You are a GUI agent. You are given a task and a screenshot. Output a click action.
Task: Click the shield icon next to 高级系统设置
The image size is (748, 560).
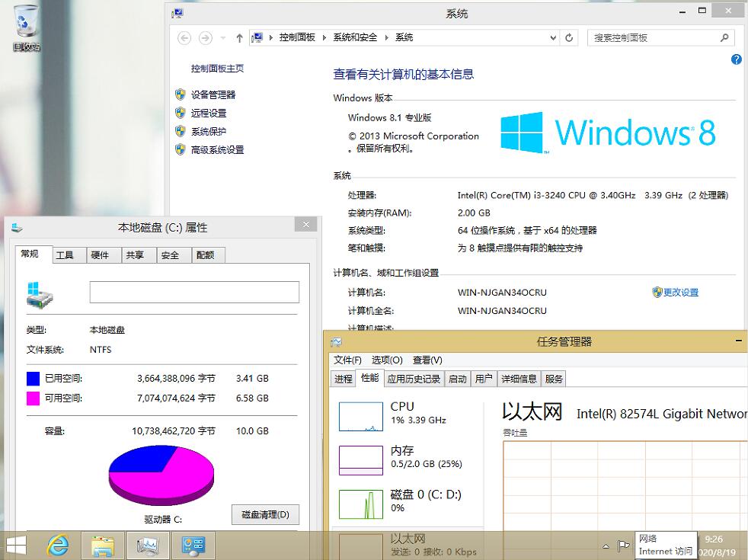click(x=181, y=150)
